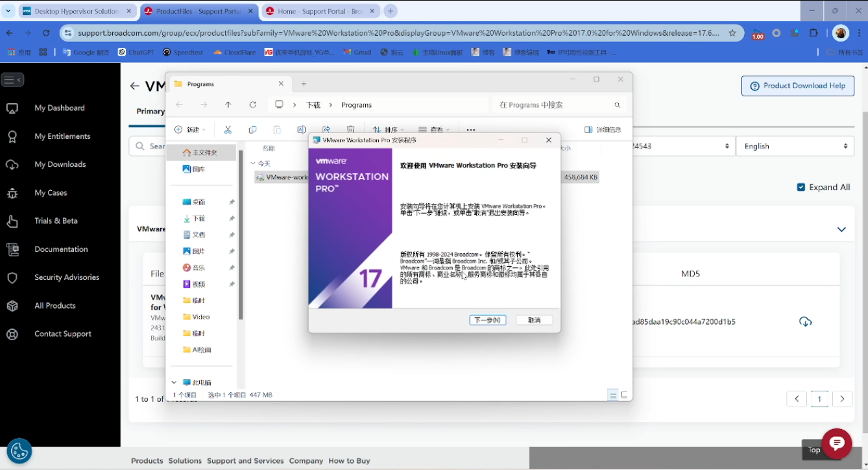Open a new Explorer tab
This screenshot has height=470, width=868.
[x=304, y=84]
